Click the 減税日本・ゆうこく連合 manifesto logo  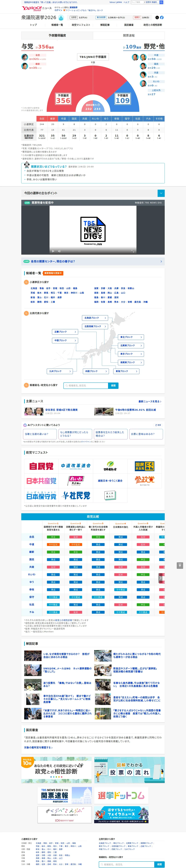[x=110, y=481]
